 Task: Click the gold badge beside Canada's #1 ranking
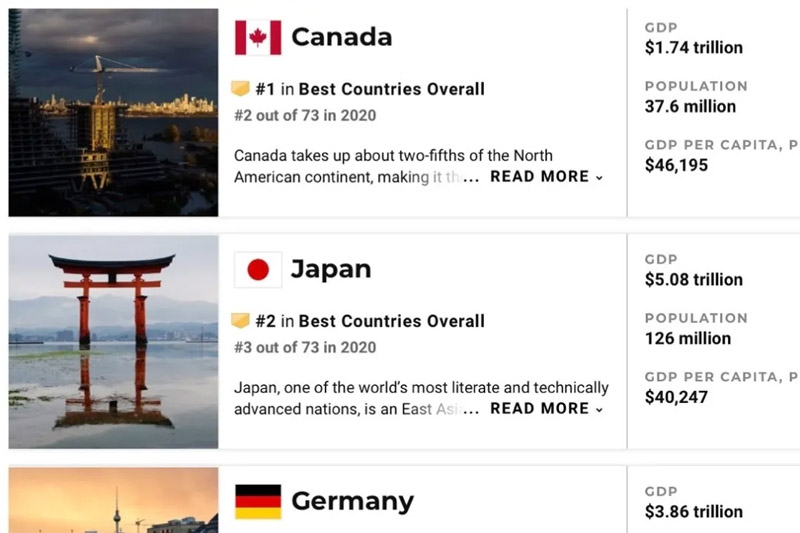pos(240,88)
